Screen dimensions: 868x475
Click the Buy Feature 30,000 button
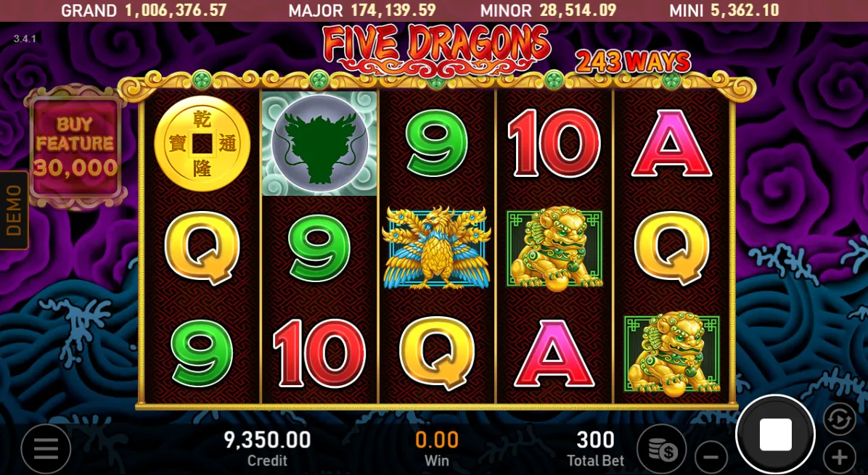[75, 146]
